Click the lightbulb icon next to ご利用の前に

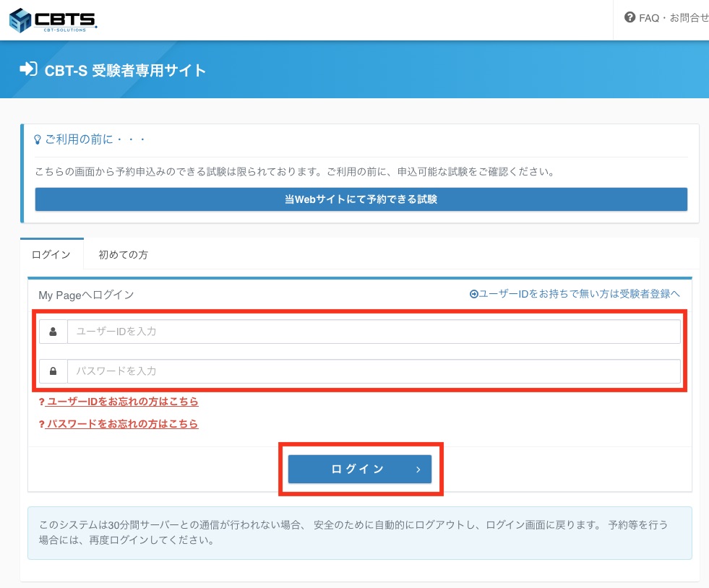pyautogui.click(x=38, y=139)
